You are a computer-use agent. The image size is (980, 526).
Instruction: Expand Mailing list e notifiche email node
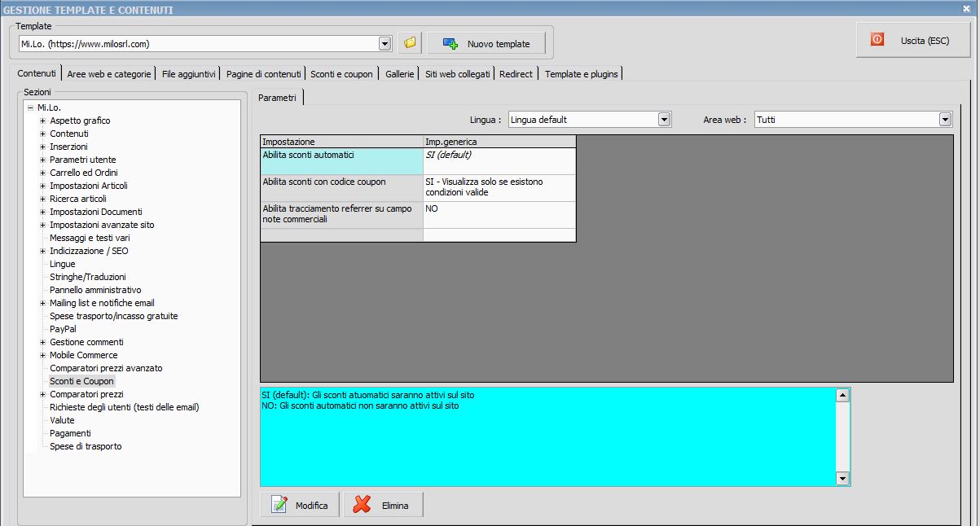coord(42,303)
